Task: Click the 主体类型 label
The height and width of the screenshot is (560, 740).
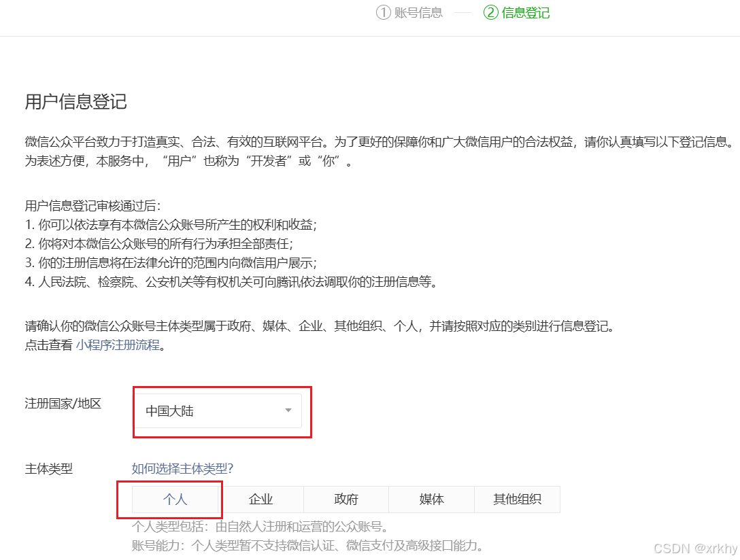Action: [48, 468]
